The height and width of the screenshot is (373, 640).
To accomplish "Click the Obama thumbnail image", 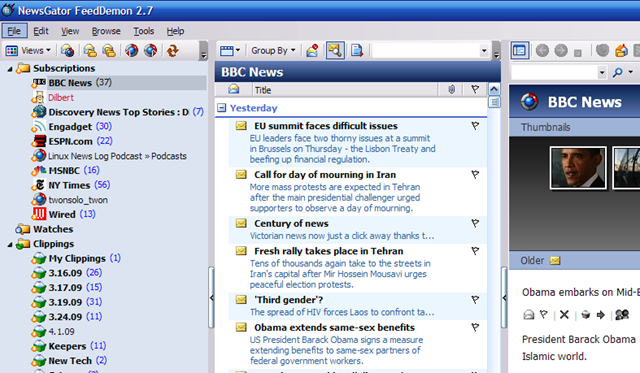I will [578, 168].
